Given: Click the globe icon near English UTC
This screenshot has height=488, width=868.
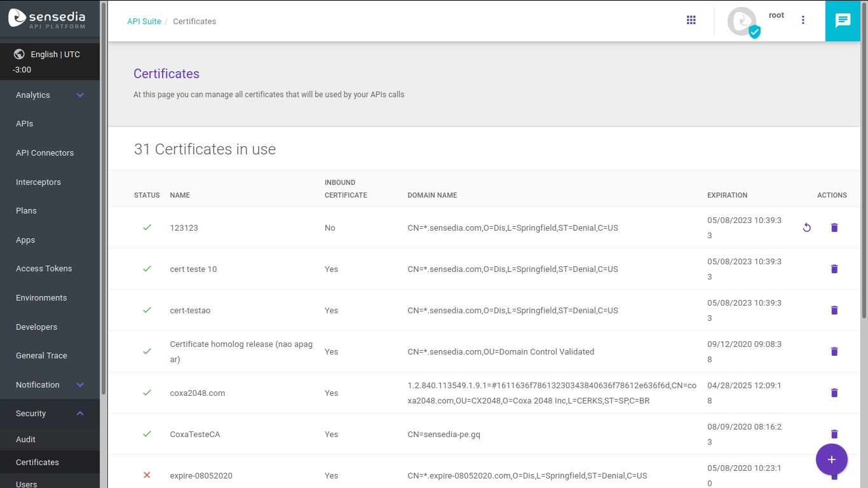Looking at the screenshot, I should pos(19,54).
